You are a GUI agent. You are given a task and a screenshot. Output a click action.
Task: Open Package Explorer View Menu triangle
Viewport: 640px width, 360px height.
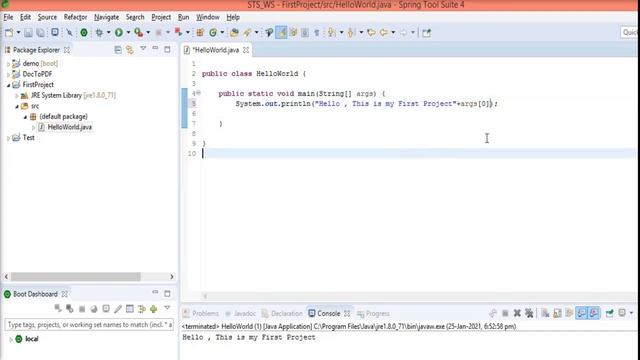click(x=143, y=49)
